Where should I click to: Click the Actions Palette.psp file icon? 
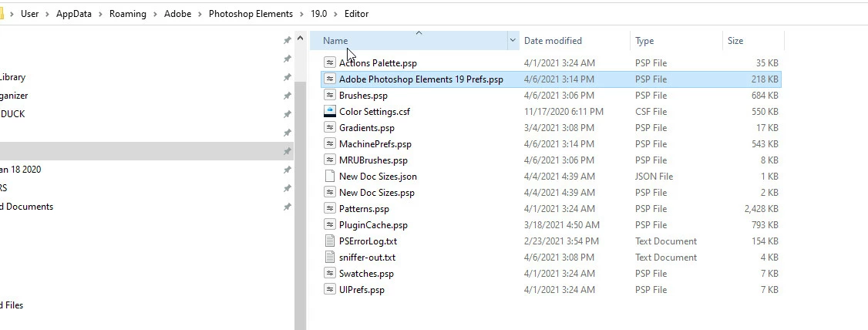coord(330,62)
